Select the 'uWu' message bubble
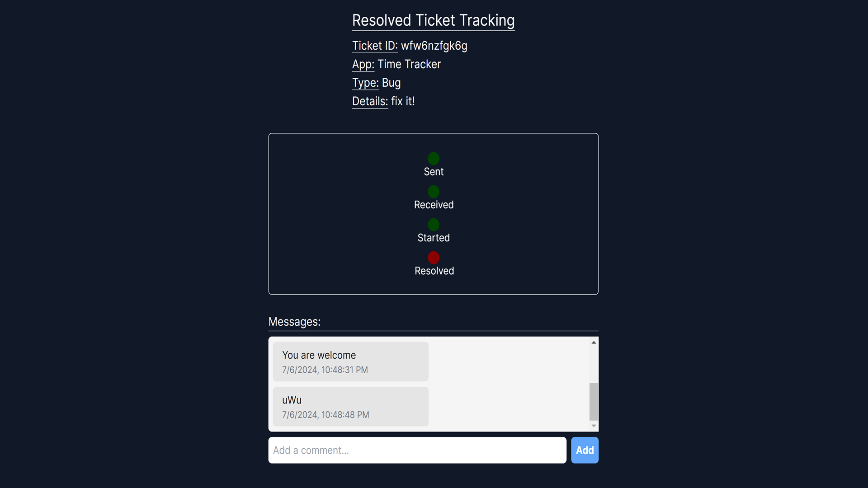 point(350,406)
